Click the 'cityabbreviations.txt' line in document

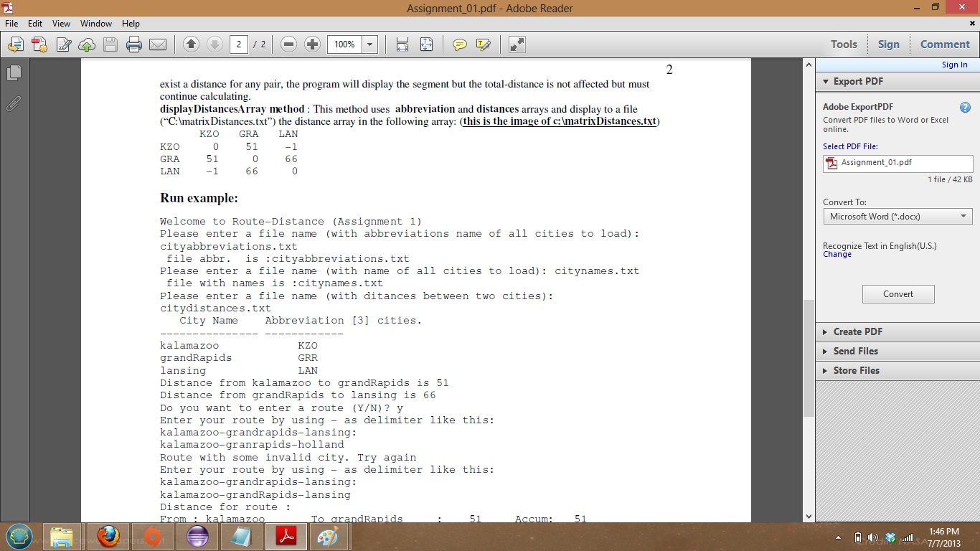228,246
